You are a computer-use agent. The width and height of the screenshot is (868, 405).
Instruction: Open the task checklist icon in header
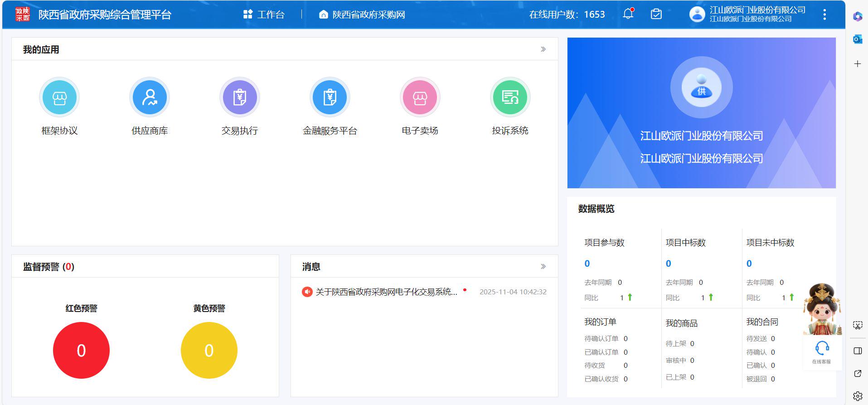coord(656,14)
